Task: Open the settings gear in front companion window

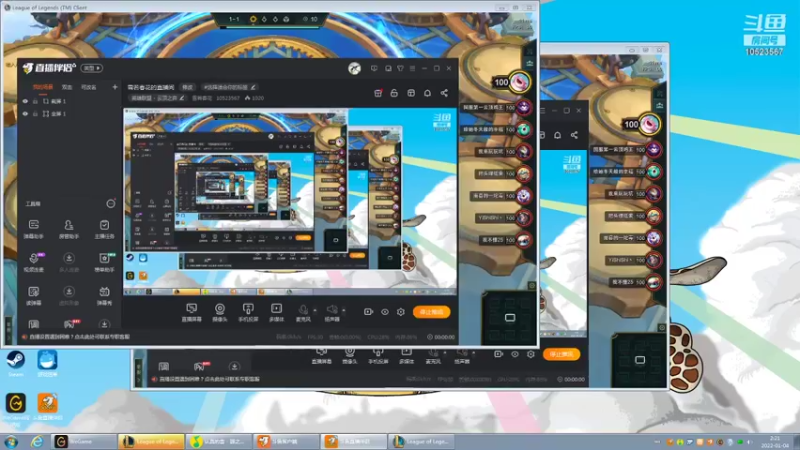Action: pyautogui.click(x=401, y=312)
